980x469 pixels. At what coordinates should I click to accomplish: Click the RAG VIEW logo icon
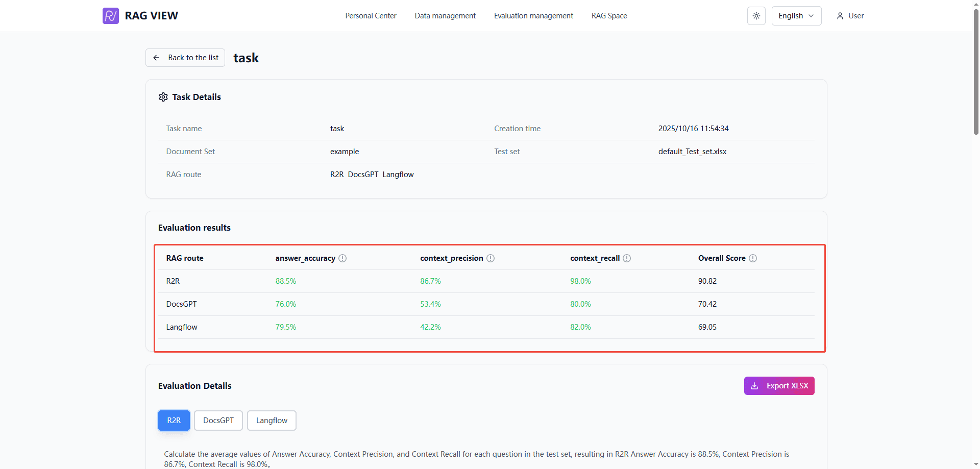(x=110, y=15)
